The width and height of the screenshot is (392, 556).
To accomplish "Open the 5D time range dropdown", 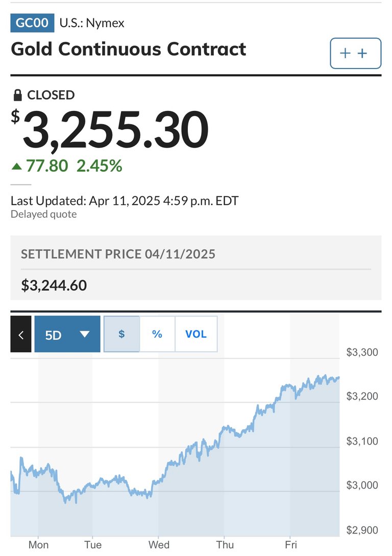I will tap(67, 334).
